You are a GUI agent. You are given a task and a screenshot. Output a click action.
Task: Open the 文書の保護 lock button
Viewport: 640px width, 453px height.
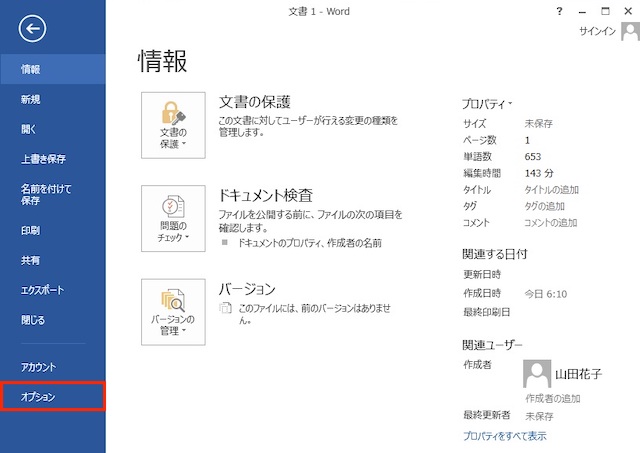pos(173,125)
